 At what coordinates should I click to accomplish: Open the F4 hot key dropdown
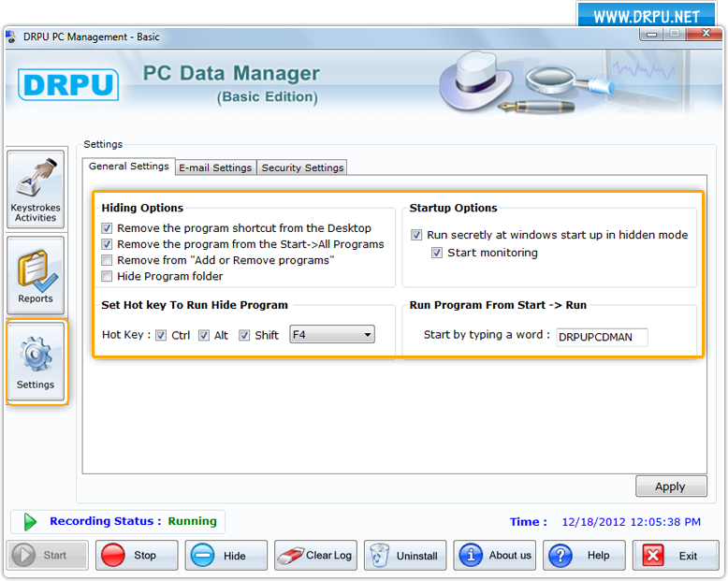(332, 334)
